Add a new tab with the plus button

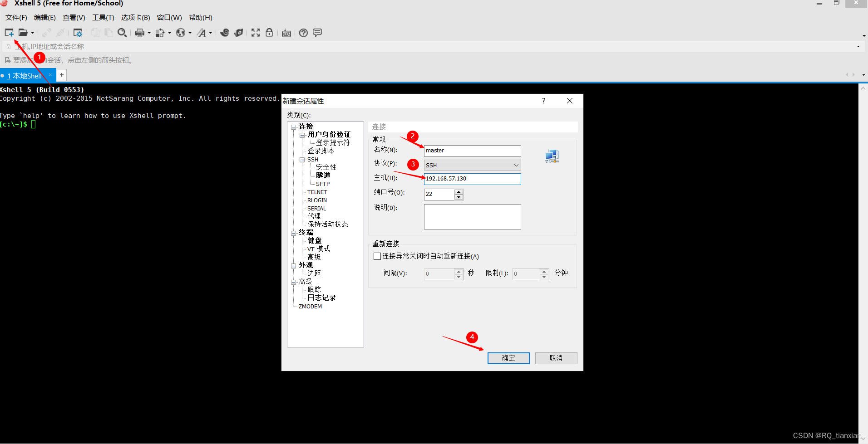point(62,75)
